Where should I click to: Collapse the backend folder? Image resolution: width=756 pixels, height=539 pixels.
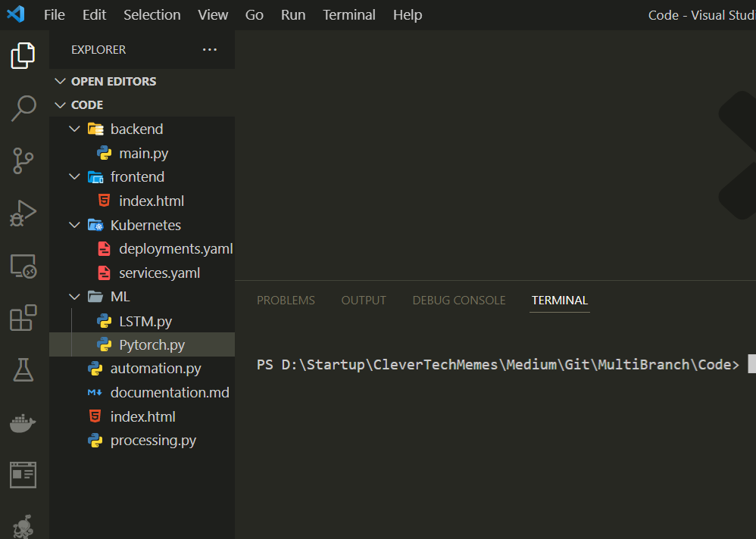click(74, 129)
